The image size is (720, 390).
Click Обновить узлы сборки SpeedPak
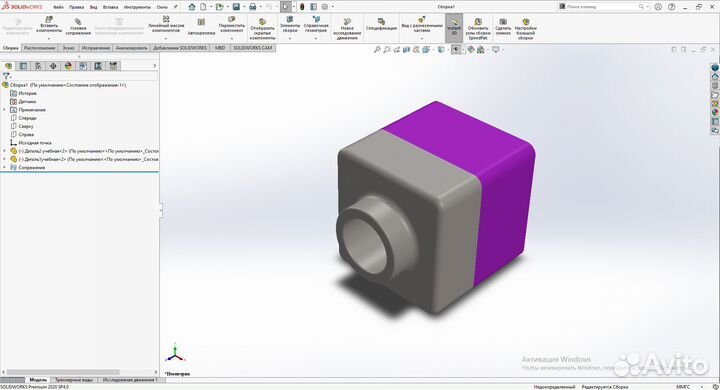coord(478,29)
